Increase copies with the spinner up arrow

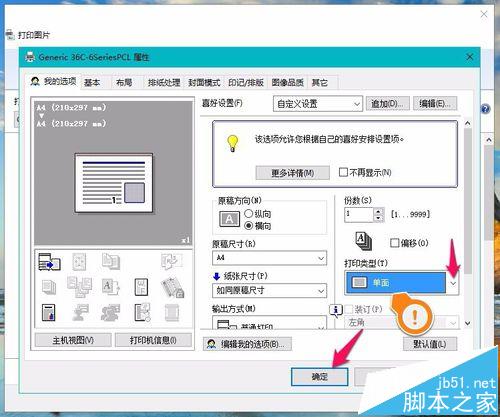378,211
